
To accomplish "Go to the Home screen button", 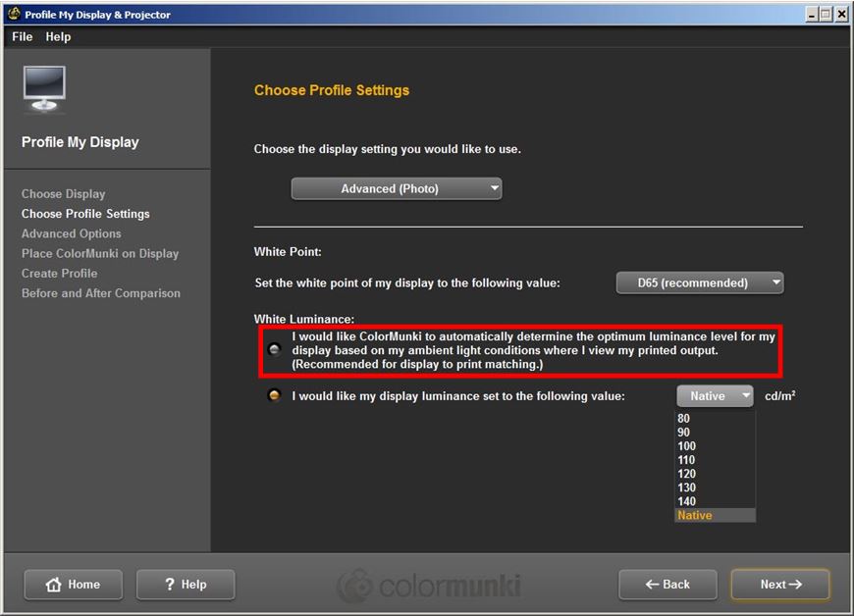I will [74, 585].
